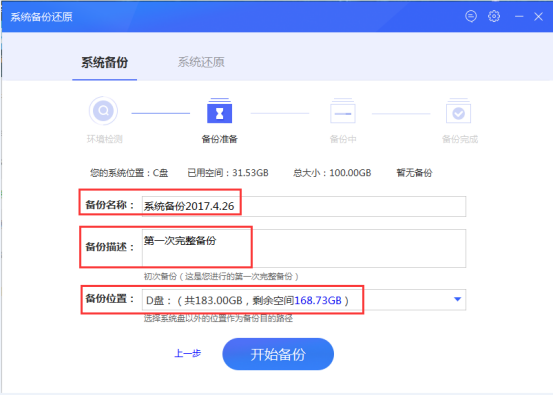Click the 备份完成 step label
The height and width of the screenshot is (396, 554).
coord(460,139)
